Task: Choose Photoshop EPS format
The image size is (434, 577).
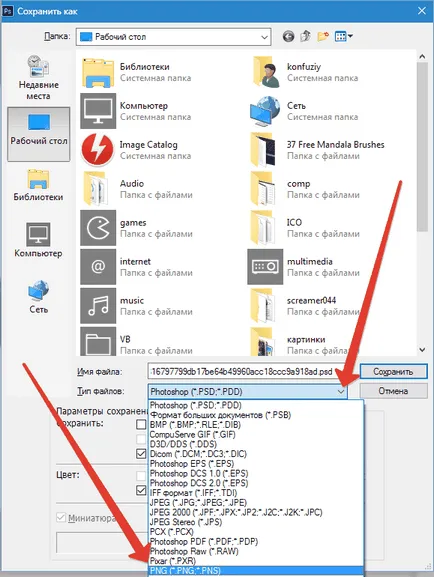Action: 255,464
